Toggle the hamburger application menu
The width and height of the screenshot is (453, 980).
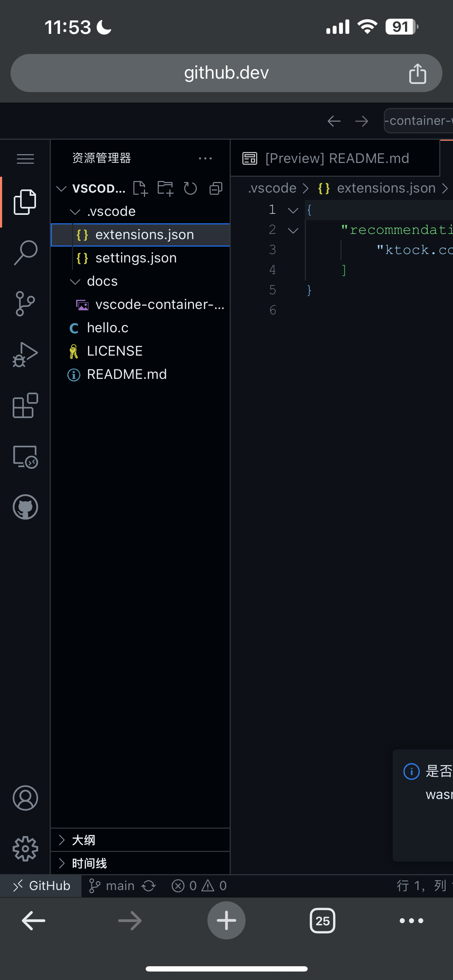point(25,158)
